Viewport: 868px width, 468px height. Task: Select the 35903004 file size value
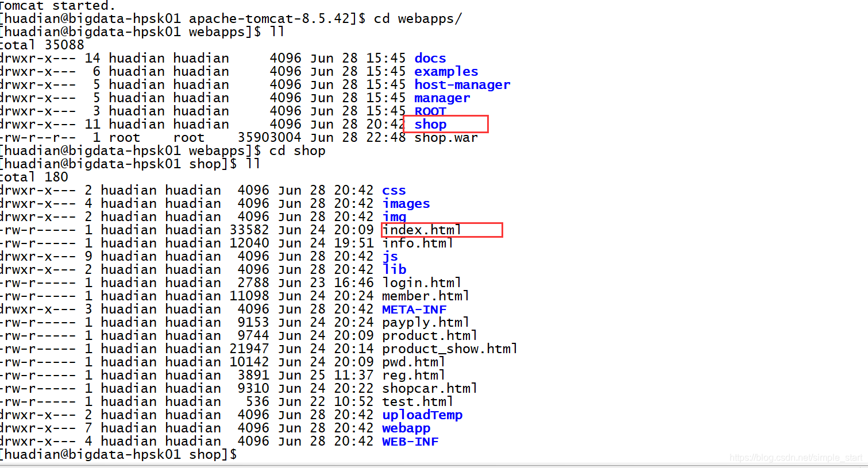(x=269, y=138)
